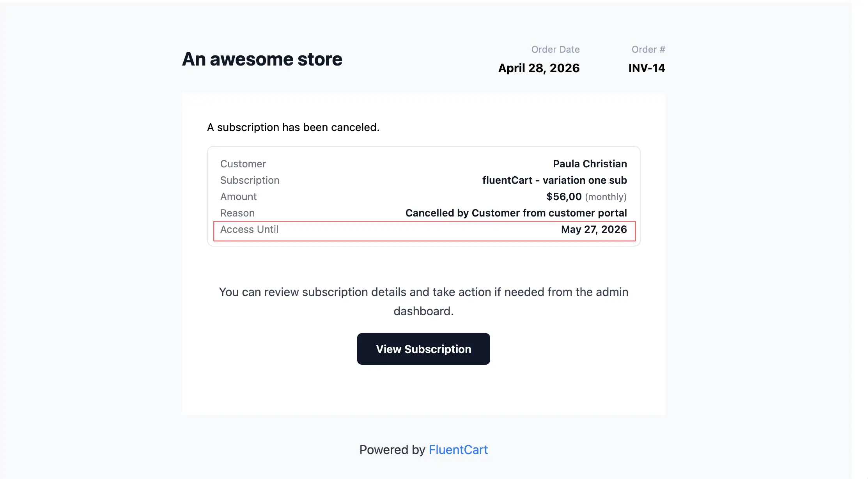Click the 'Access Until' label
The width and height of the screenshot is (868, 479).
[x=249, y=229]
